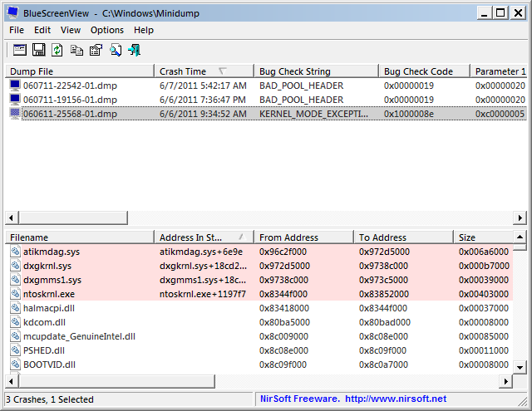Click lower pane vertical scrollbar up arrow
Image resolution: width=532 pixels, height=411 pixels.
(x=520, y=237)
